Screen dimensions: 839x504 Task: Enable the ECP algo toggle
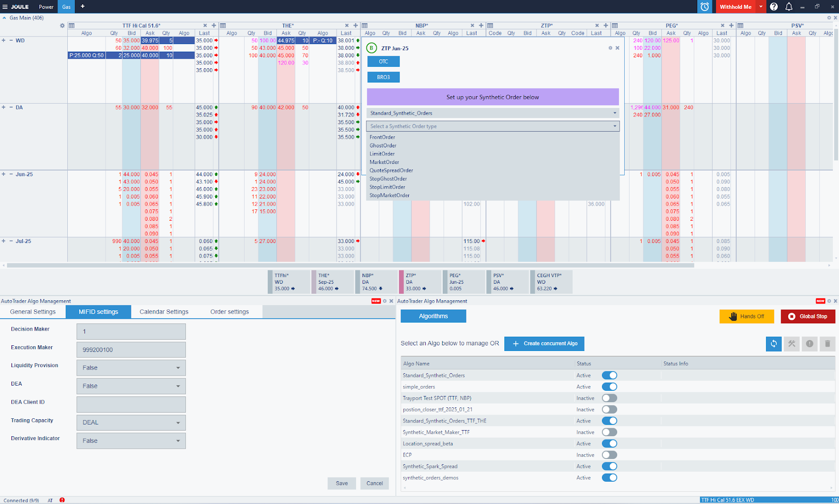[x=609, y=455]
